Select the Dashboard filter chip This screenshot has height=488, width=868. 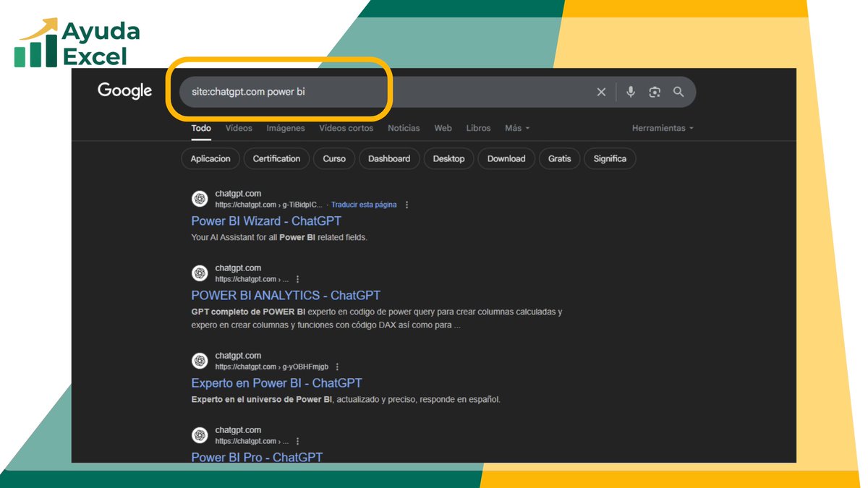[x=389, y=158]
